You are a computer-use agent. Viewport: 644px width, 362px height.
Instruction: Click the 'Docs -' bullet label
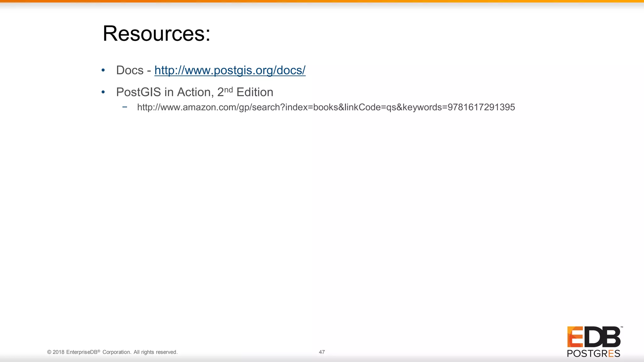point(134,70)
